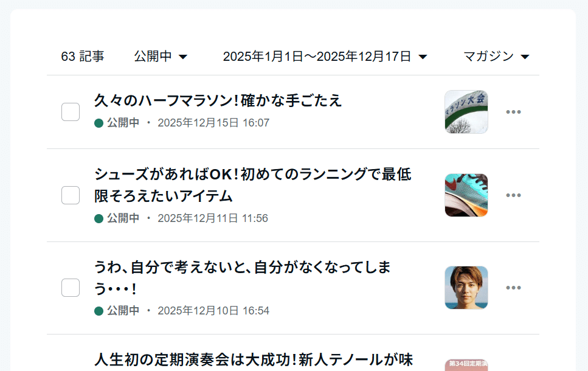The width and height of the screenshot is (588, 371).
Task: Click the 第34回定期演奏会 thumbnail
Action: coord(466,365)
